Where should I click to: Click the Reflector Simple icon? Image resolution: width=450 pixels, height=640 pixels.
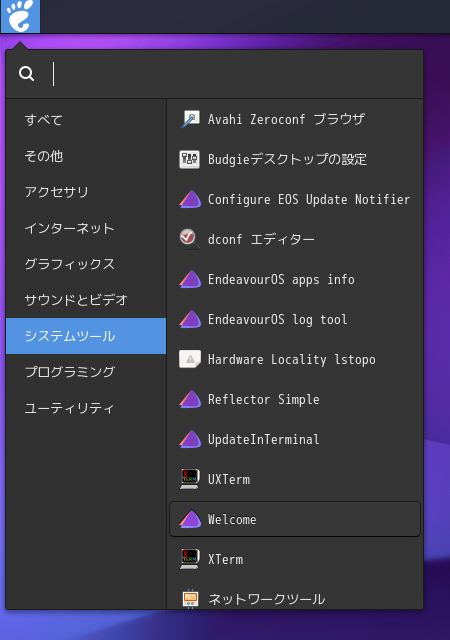tap(190, 399)
